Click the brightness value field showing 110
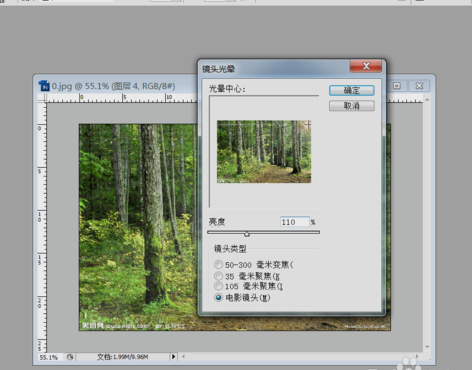Viewport: 472px width, 370px height. click(295, 222)
